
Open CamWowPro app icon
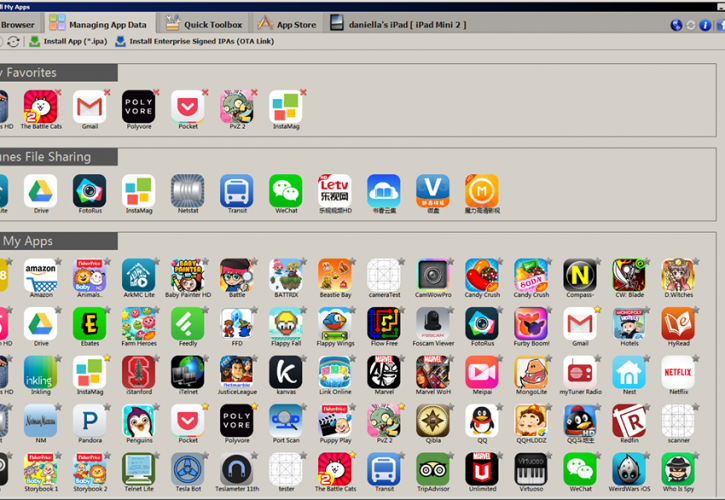433,275
